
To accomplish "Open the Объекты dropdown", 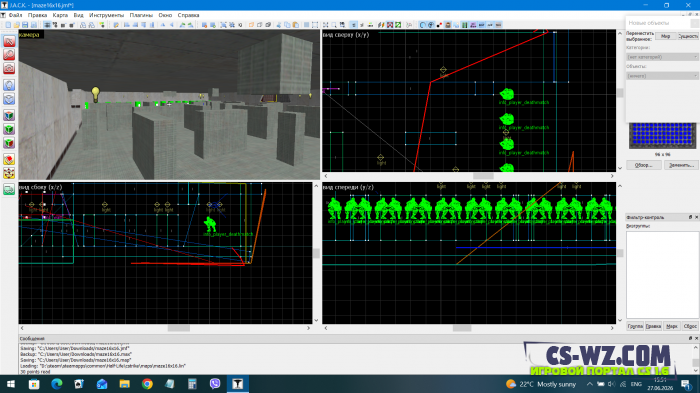I will 662,76.
